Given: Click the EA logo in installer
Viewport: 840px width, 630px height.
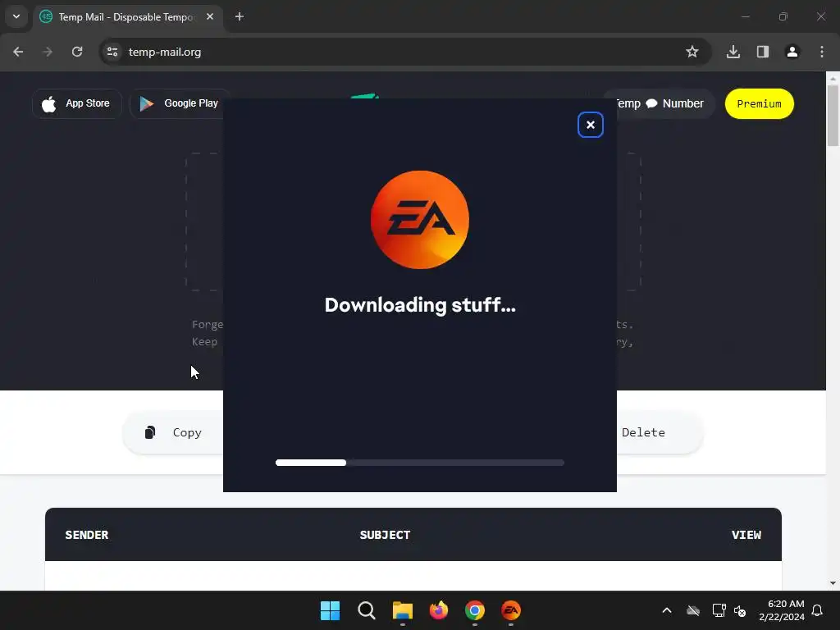Looking at the screenshot, I should (x=420, y=220).
